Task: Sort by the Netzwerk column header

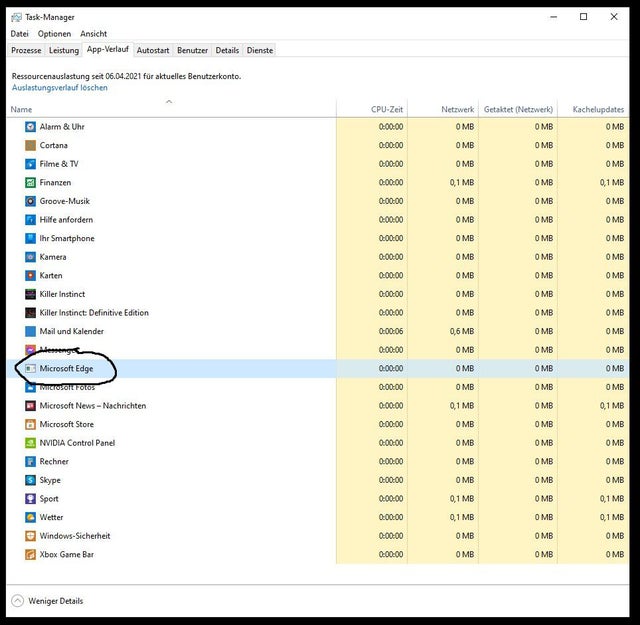Action: coord(443,109)
